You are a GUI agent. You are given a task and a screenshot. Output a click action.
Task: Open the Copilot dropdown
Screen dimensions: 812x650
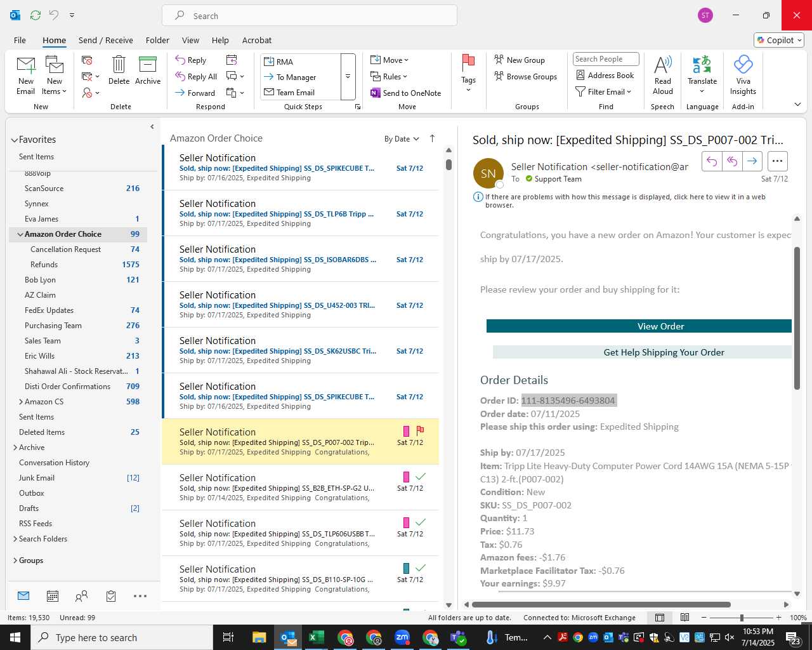pos(780,40)
